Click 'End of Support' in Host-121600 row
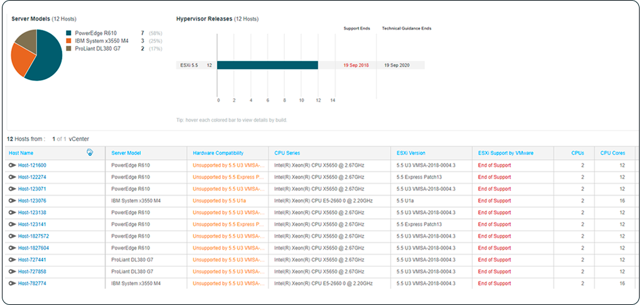 coord(495,166)
